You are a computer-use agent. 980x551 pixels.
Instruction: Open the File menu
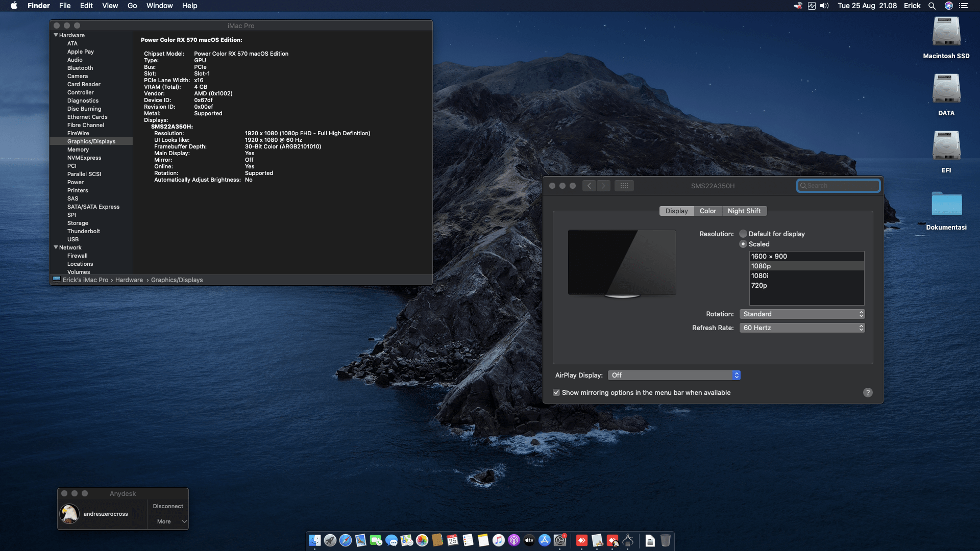coord(65,6)
